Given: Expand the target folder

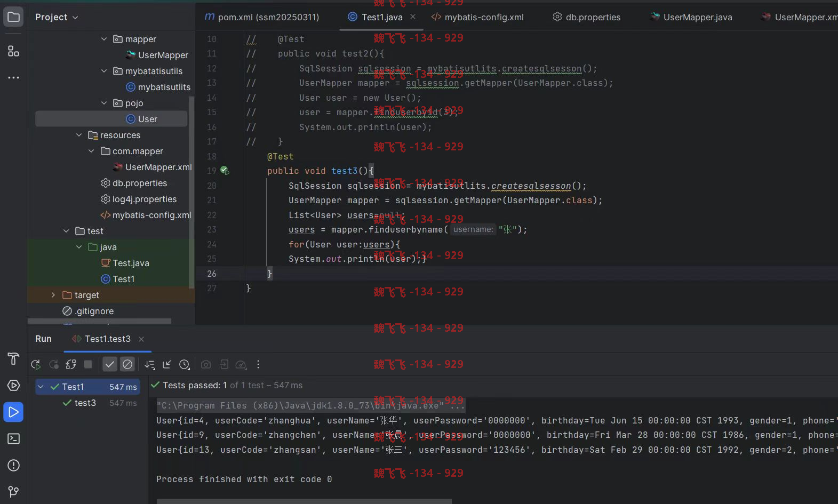Looking at the screenshot, I should [53, 295].
